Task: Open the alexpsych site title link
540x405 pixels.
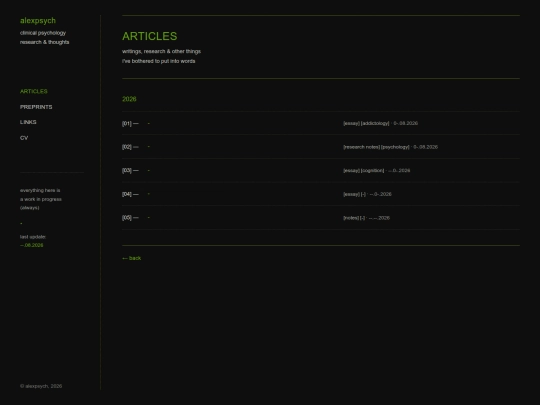Action: [x=38, y=21]
